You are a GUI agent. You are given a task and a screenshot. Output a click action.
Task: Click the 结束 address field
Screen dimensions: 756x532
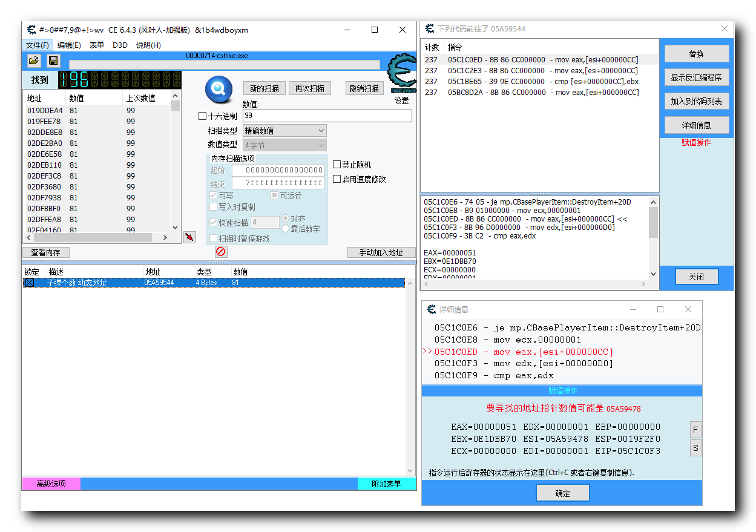tap(278, 183)
